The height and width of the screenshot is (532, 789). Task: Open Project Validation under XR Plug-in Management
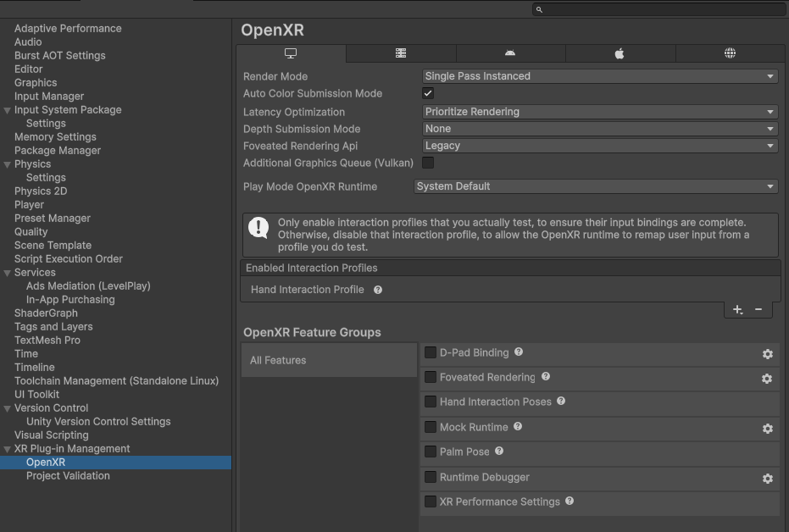[68, 476]
